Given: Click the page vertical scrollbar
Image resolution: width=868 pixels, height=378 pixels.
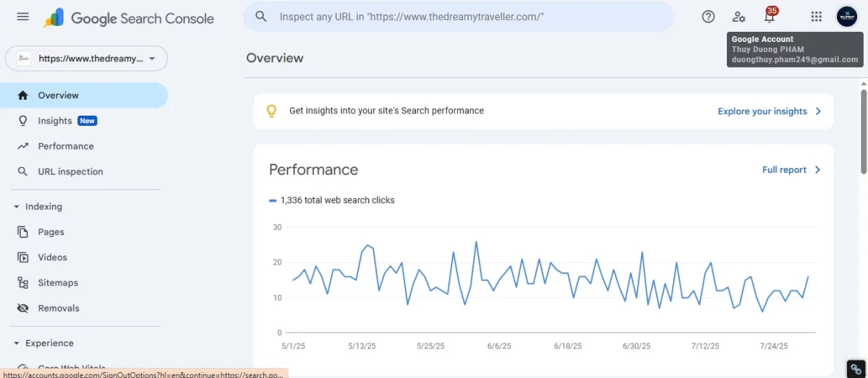Looking at the screenshot, I should pyautogui.click(x=863, y=130).
